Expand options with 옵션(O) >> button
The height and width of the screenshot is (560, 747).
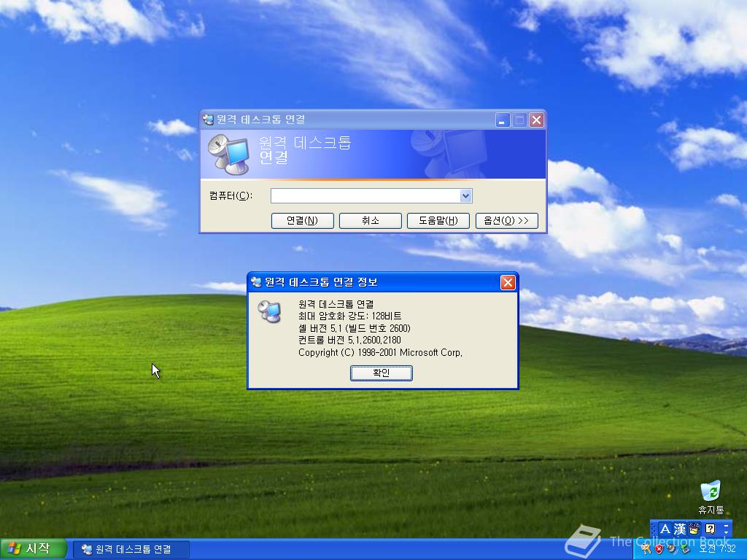(506, 220)
